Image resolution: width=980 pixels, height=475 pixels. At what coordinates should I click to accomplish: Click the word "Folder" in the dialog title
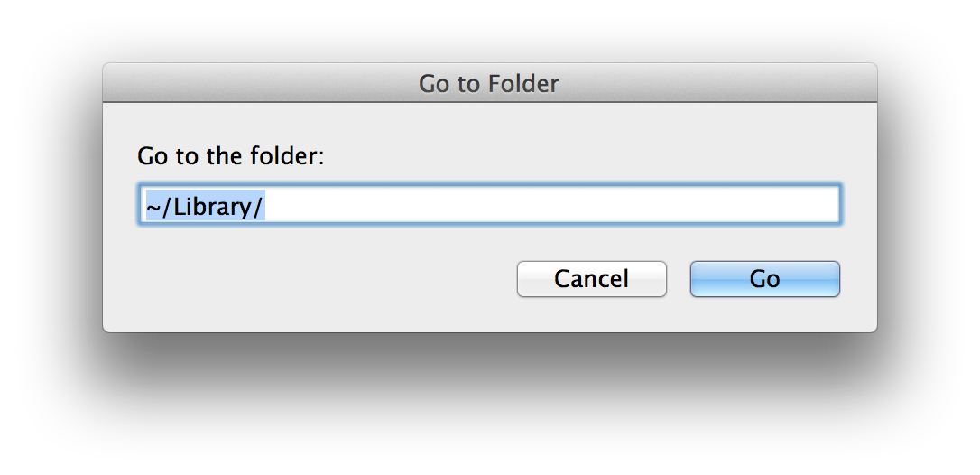click(x=524, y=84)
